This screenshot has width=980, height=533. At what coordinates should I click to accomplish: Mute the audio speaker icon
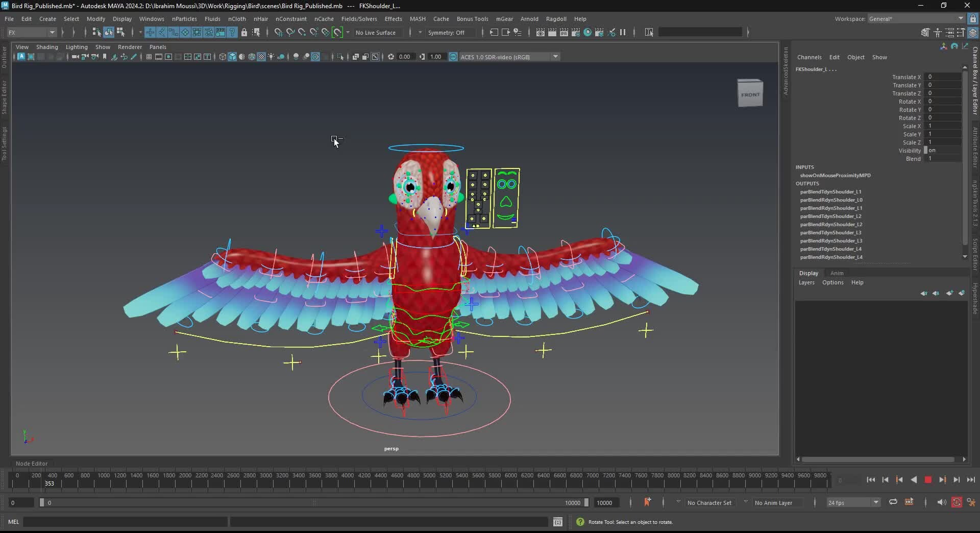point(941,502)
